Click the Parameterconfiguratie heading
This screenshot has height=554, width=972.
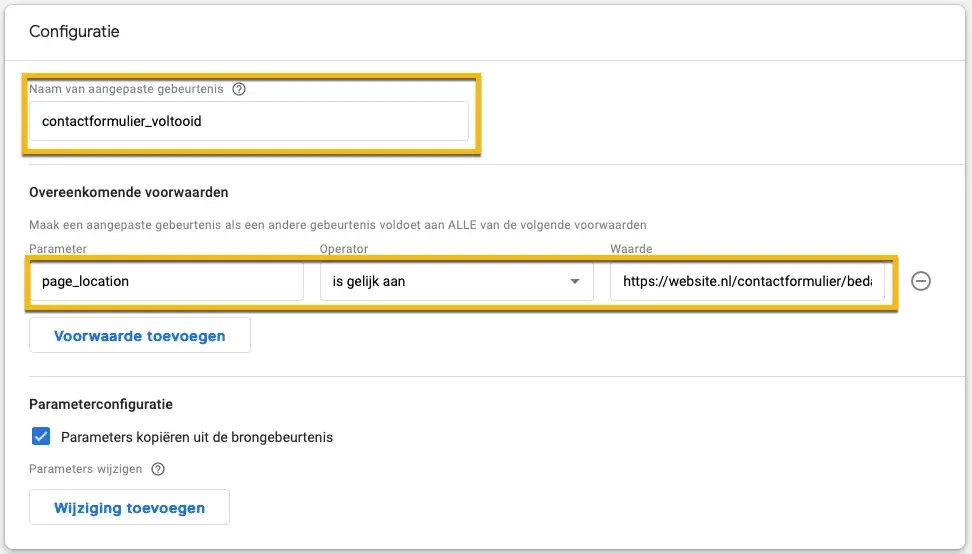tap(101, 404)
